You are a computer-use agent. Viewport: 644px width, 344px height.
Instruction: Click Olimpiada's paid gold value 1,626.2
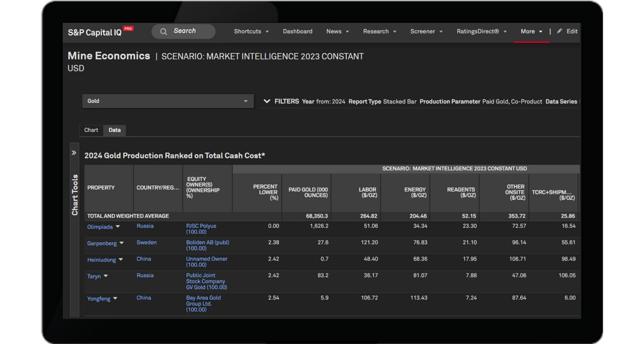point(318,226)
